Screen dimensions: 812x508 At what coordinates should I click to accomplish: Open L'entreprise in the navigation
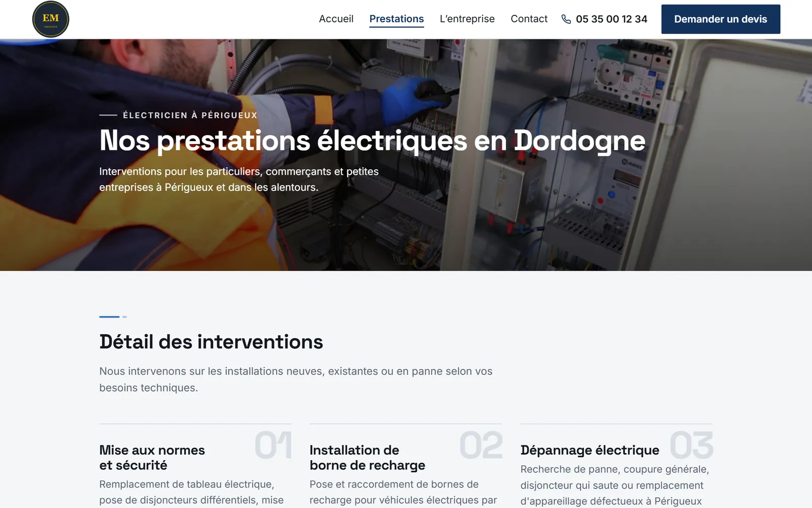point(467,19)
